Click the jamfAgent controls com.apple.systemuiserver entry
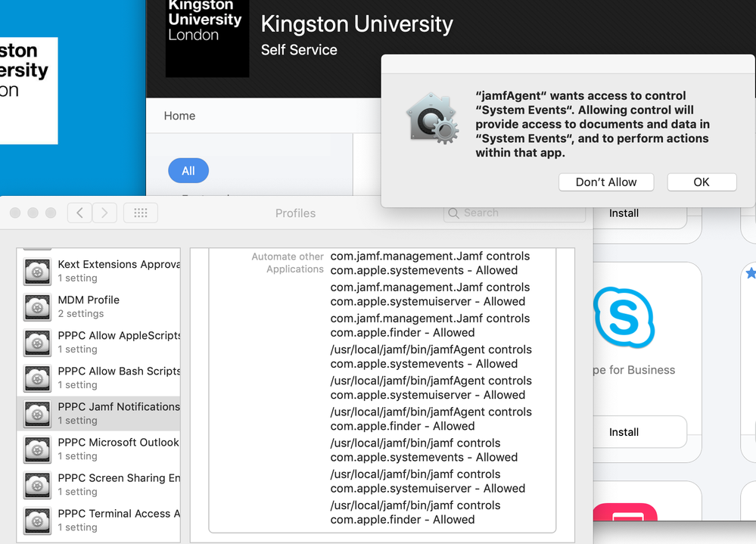Viewport: 756px width, 544px height. [x=431, y=388]
